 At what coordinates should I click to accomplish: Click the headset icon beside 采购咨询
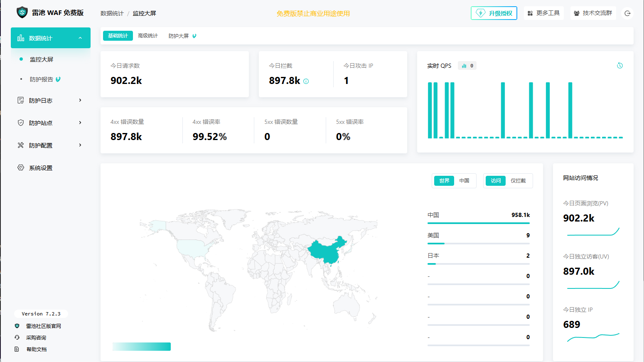(x=17, y=337)
